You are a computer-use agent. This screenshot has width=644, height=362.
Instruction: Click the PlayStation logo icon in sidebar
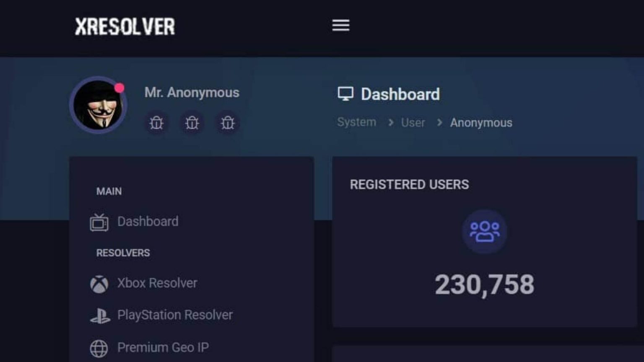click(x=99, y=315)
